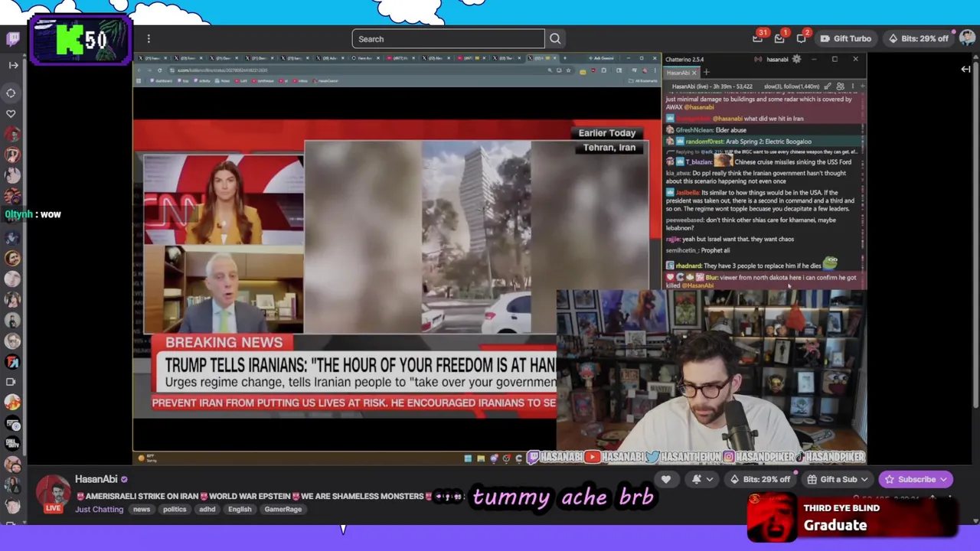The width and height of the screenshot is (980, 551).
Task: Open the notifications inbox with 1 badge
Action: 779,38
